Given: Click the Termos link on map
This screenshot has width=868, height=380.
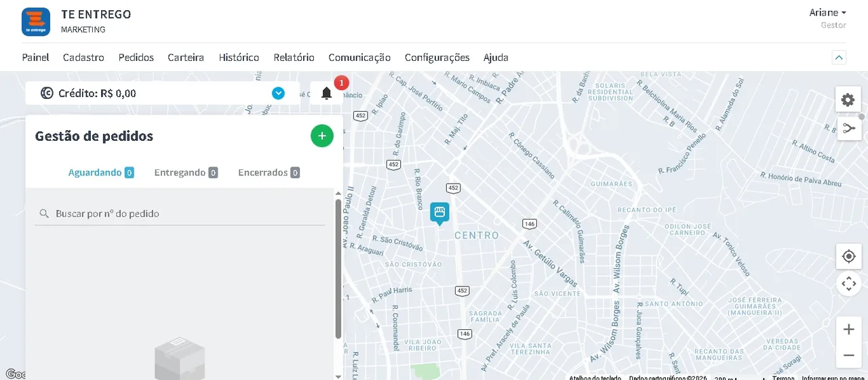Looking at the screenshot, I should (783, 377).
